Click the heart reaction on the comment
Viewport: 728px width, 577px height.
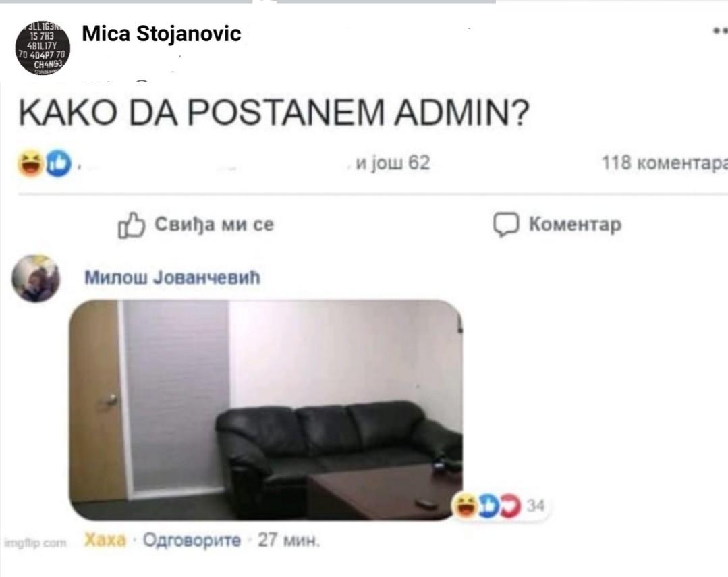(x=510, y=505)
